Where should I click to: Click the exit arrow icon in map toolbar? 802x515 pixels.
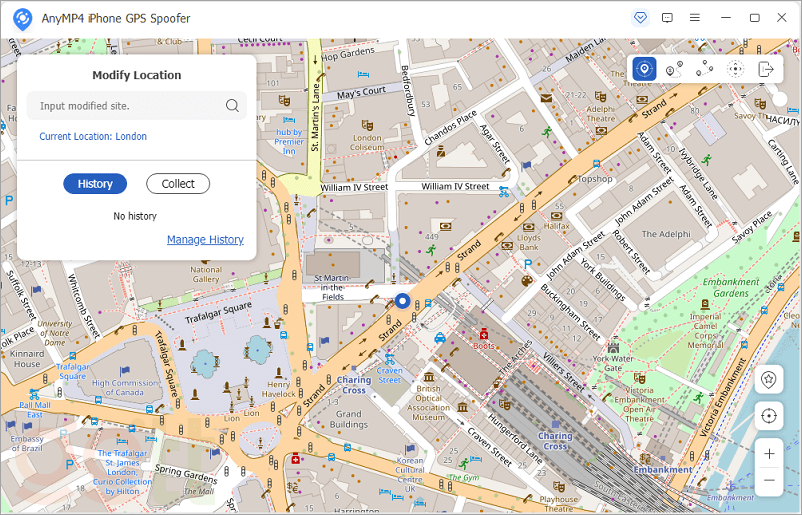[766, 69]
